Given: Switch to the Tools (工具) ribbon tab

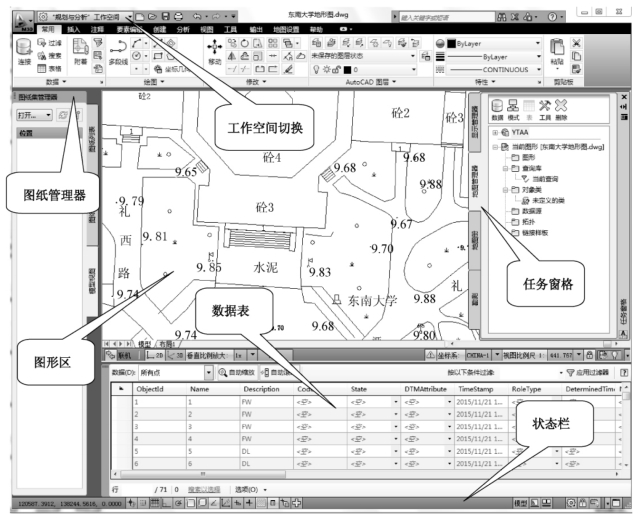Looking at the screenshot, I should pyautogui.click(x=231, y=29).
